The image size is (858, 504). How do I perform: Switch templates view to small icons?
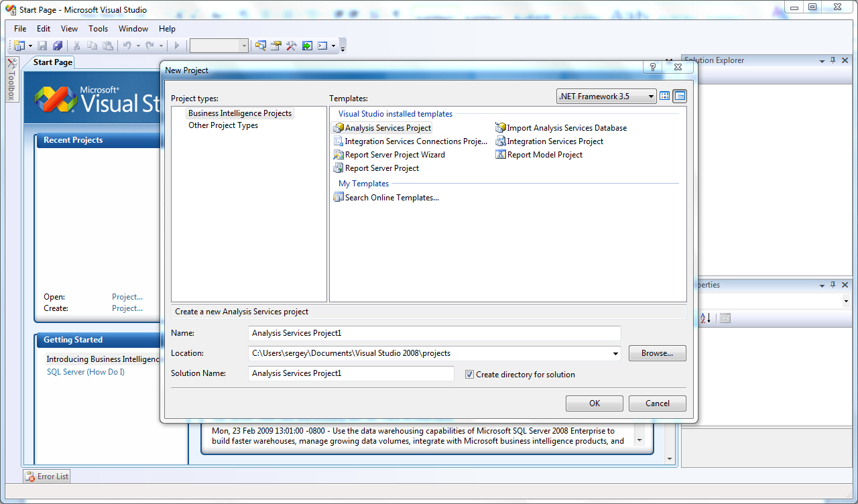click(x=680, y=97)
